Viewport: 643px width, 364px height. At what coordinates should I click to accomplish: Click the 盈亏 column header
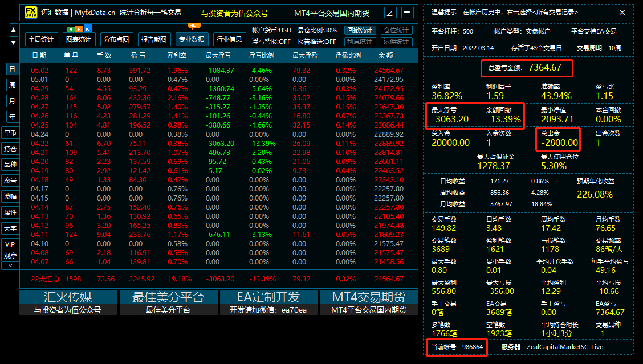click(138, 55)
